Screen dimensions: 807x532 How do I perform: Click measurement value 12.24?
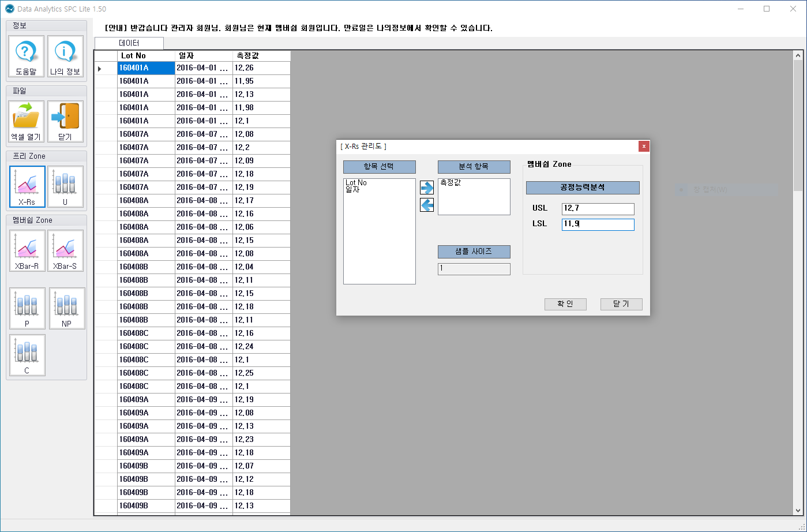261,347
